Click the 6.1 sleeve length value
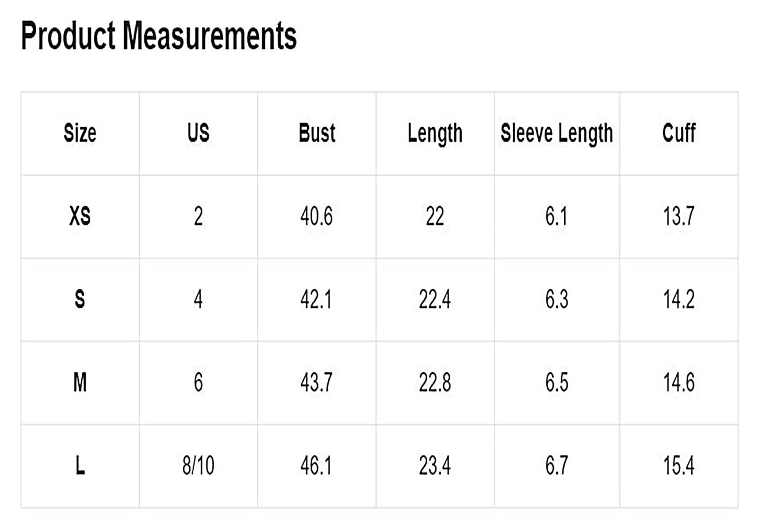 point(557,217)
